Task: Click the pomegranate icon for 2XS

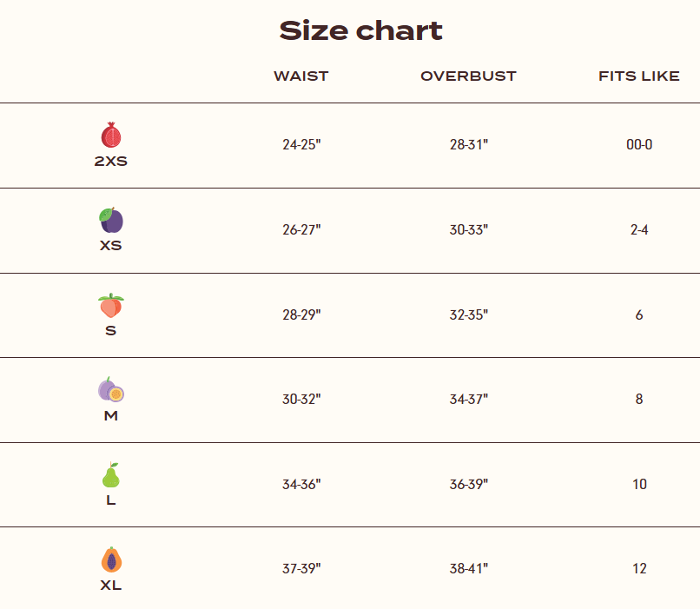Action: pyautogui.click(x=111, y=136)
